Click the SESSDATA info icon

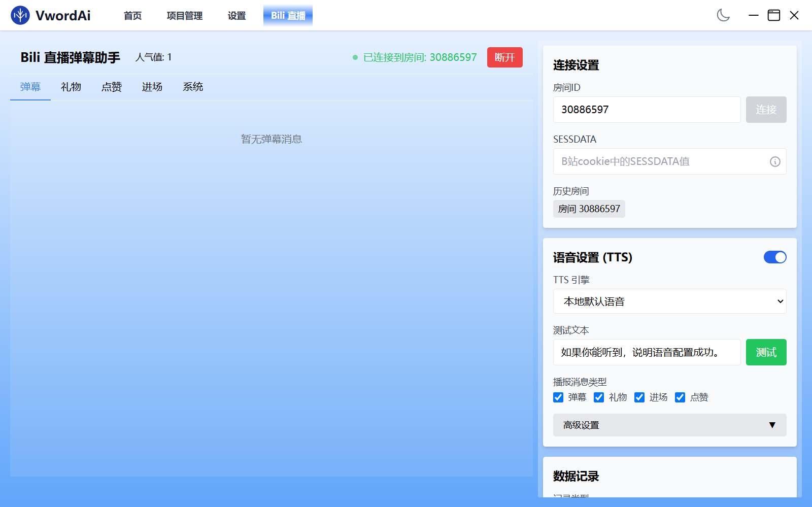[x=775, y=161]
